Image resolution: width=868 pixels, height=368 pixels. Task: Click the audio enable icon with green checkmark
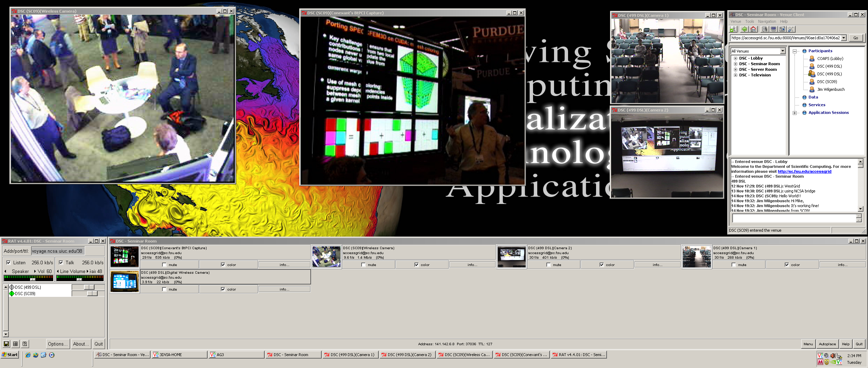(734, 29)
